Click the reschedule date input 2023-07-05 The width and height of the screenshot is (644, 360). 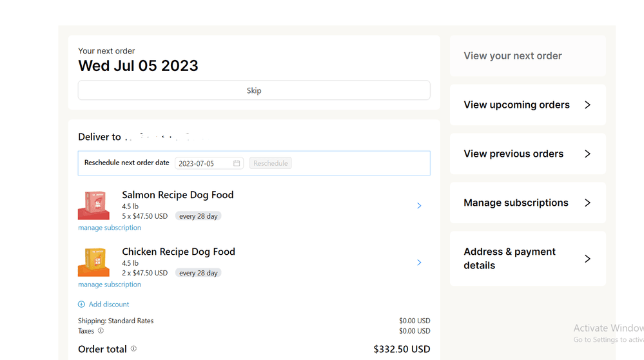coord(209,163)
